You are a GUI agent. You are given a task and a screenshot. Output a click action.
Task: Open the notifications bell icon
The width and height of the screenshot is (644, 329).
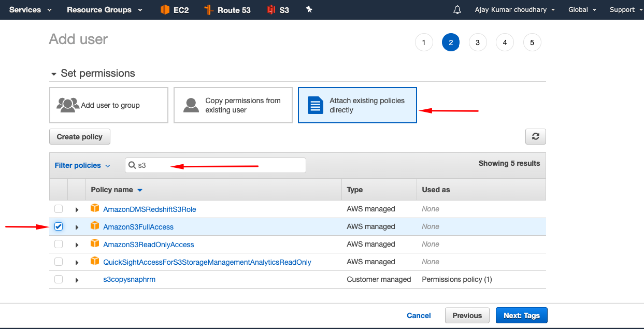(457, 10)
